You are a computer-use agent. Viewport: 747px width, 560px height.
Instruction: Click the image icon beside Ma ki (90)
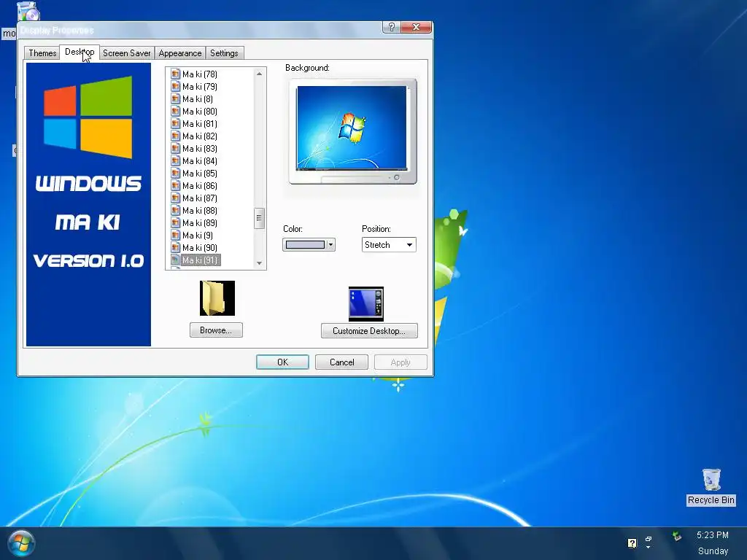pyautogui.click(x=175, y=248)
